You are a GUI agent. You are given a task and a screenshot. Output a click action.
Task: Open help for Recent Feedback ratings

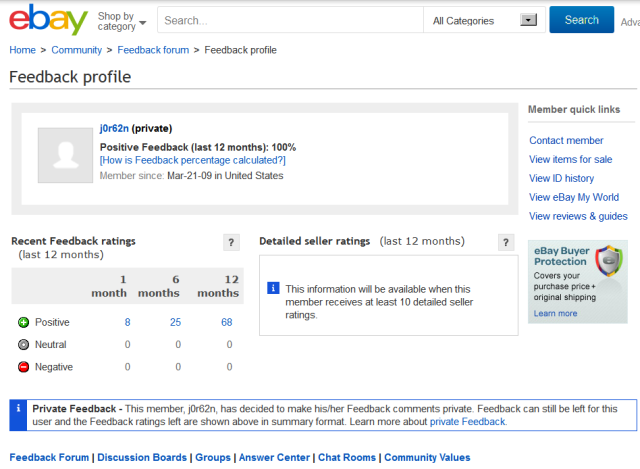(232, 242)
